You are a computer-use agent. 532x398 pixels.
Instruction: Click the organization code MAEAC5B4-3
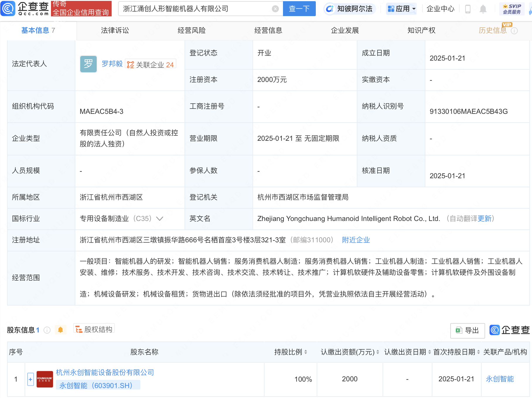click(x=101, y=111)
